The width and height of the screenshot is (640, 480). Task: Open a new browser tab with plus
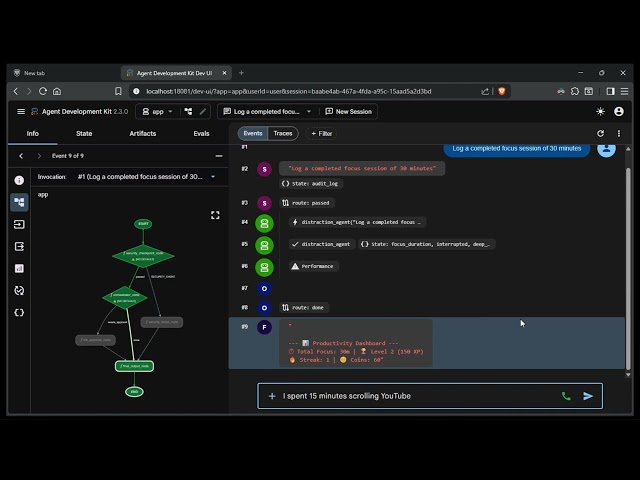click(241, 73)
